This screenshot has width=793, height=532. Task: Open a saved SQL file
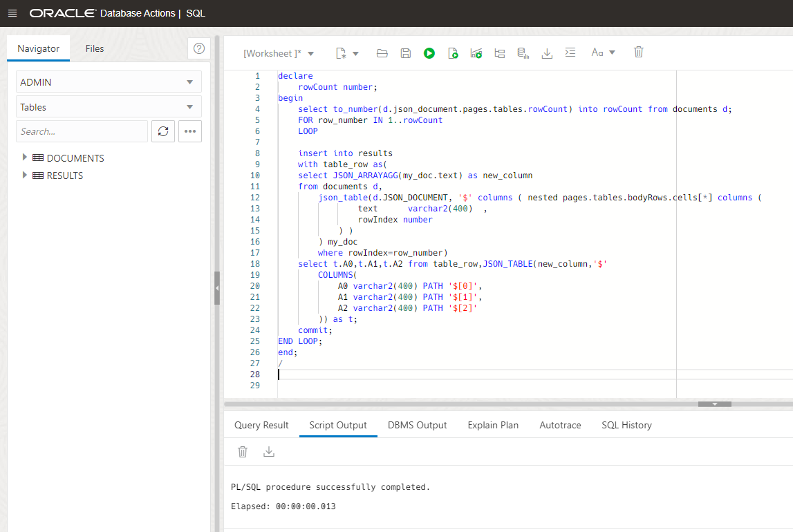pyautogui.click(x=382, y=53)
